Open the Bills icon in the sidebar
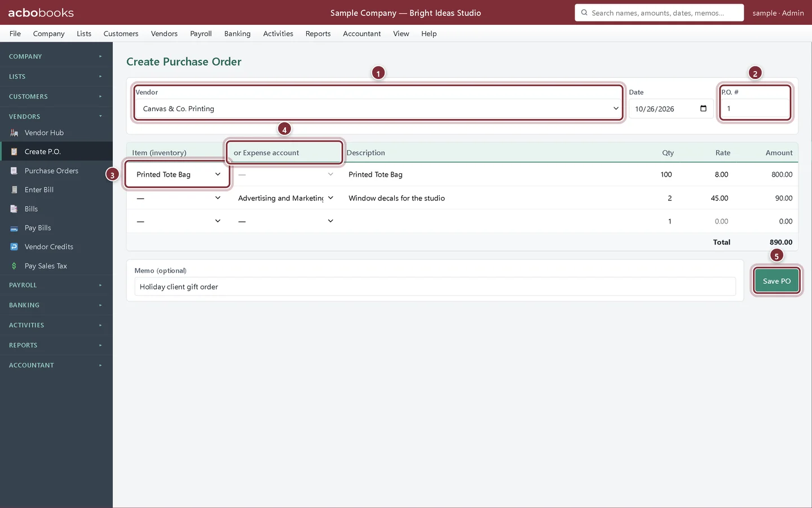 [14, 209]
